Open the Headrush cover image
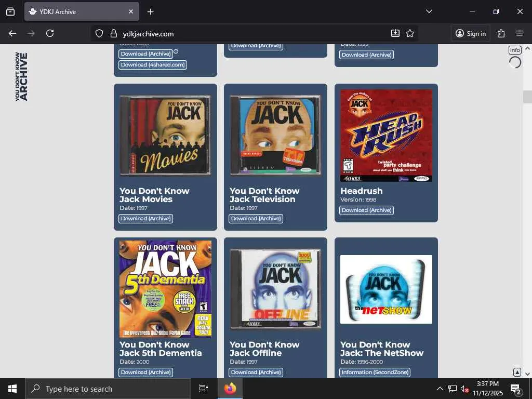The height and width of the screenshot is (399, 532). 386,136
